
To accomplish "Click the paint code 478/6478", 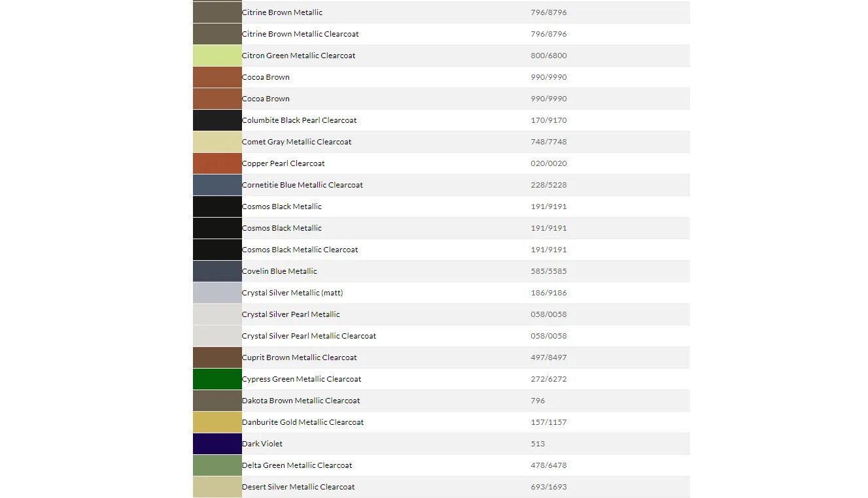I will tap(549, 465).
